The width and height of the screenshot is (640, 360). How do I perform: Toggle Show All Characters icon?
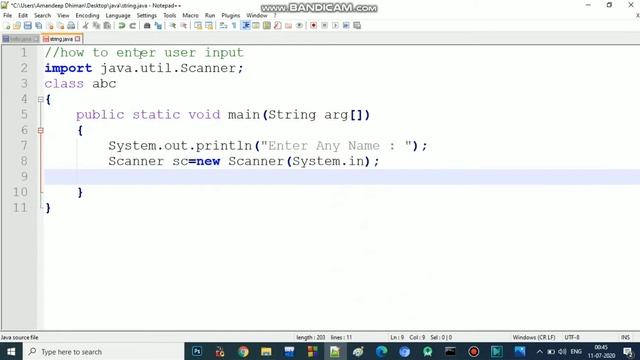(x=234, y=26)
